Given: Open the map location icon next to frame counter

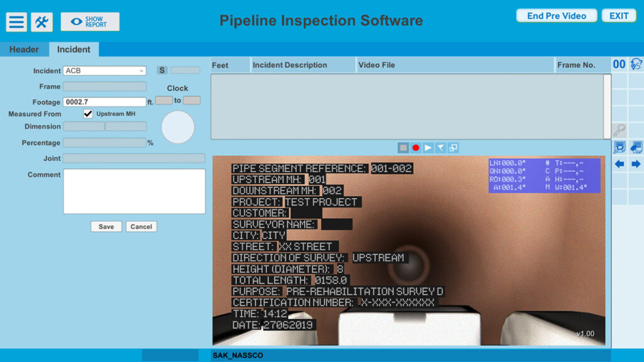Looking at the screenshot, I should [x=636, y=64].
